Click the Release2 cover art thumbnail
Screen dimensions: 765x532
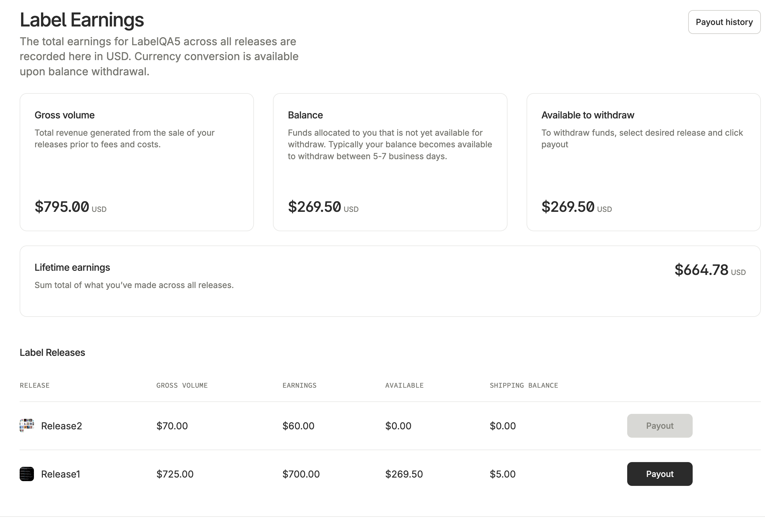point(27,425)
